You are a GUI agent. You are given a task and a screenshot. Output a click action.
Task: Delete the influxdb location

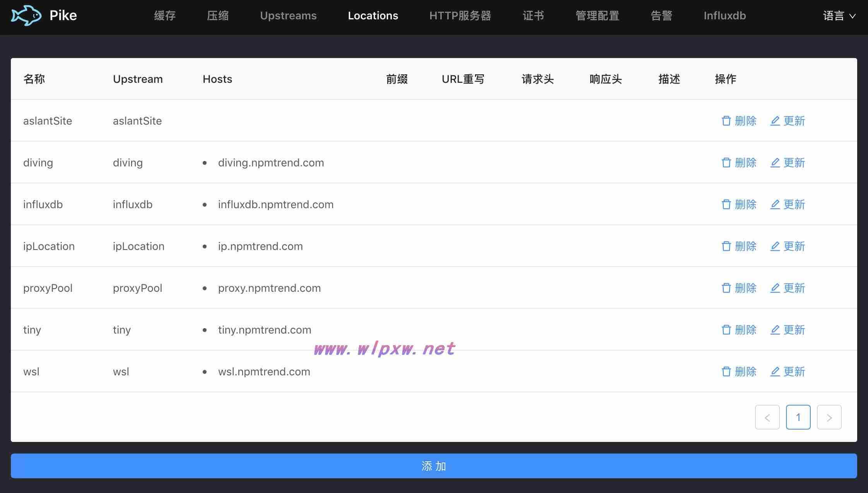[739, 204]
